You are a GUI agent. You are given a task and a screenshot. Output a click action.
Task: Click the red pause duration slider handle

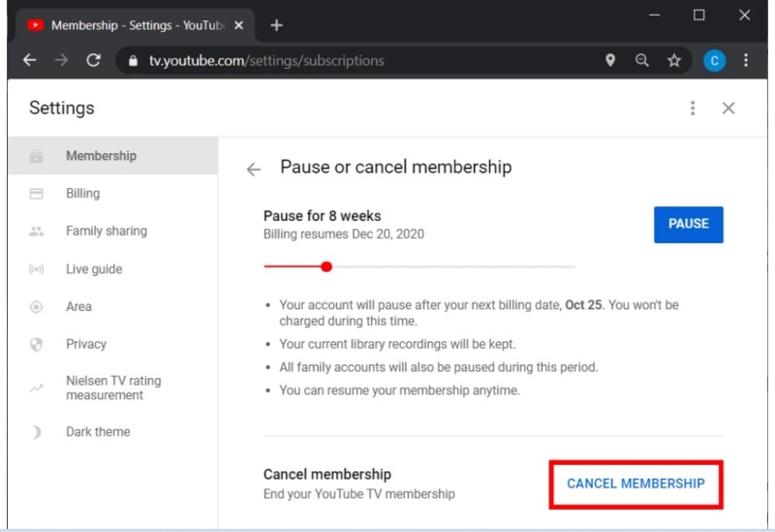point(326,267)
